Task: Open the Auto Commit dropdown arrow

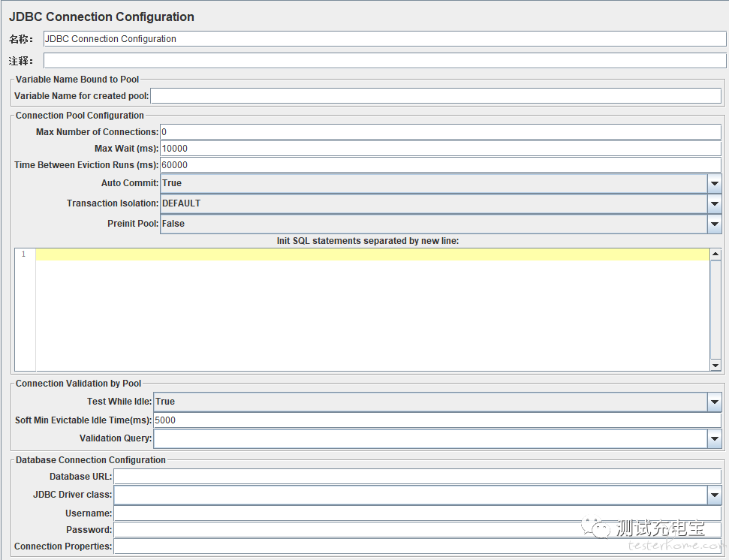Action: point(715,183)
